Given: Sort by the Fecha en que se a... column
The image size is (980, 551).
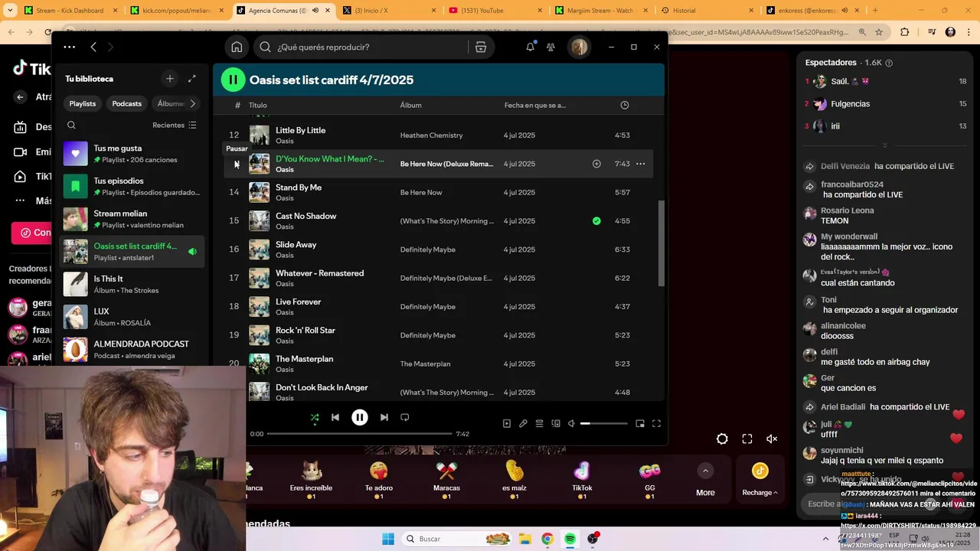Looking at the screenshot, I should (x=535, y=105).
